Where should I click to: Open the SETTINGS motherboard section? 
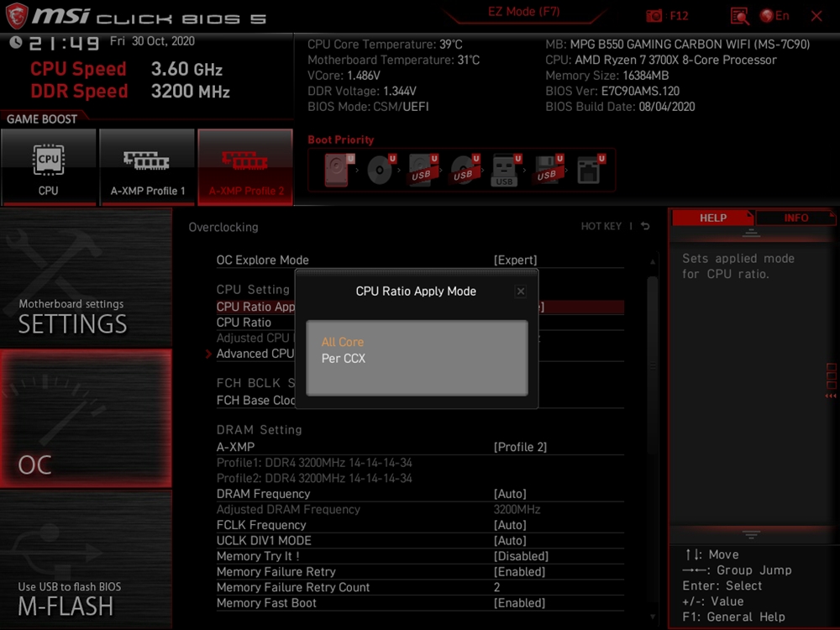86,278
